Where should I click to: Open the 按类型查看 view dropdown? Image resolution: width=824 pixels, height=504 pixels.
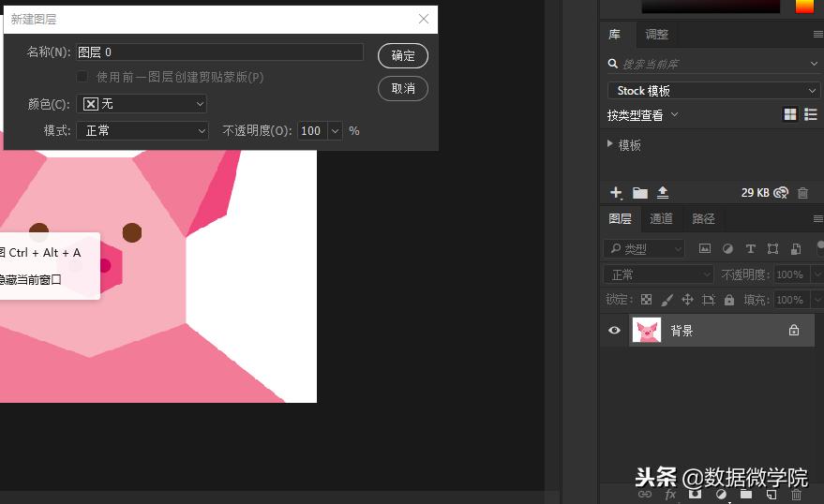coord(642,115)
